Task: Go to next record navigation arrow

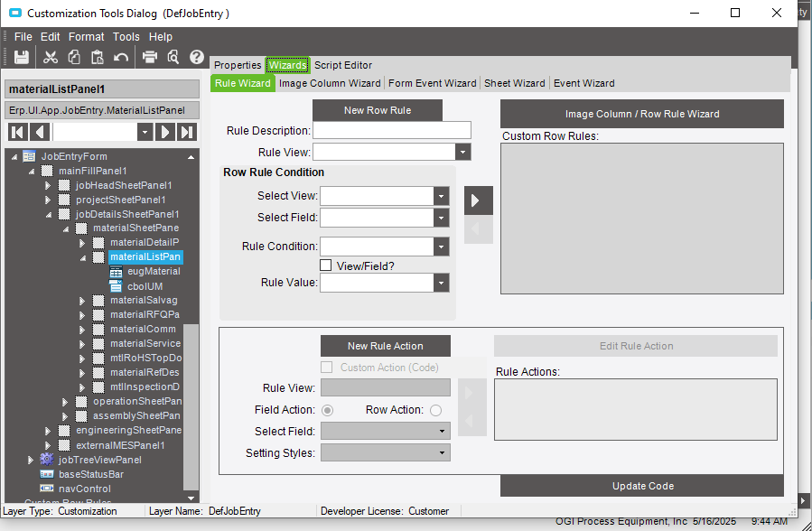Action: (x=164, y=132)
